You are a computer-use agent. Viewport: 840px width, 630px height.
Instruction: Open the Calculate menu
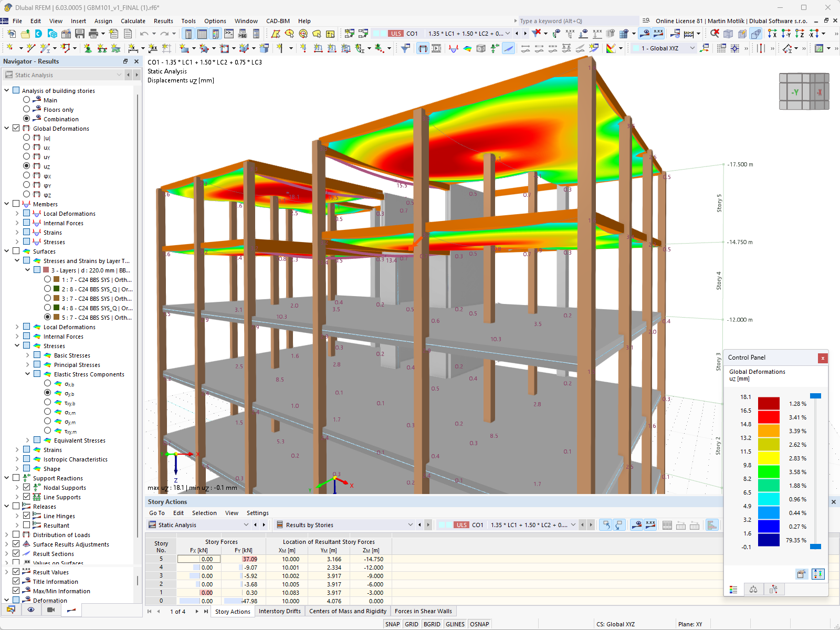133,21
